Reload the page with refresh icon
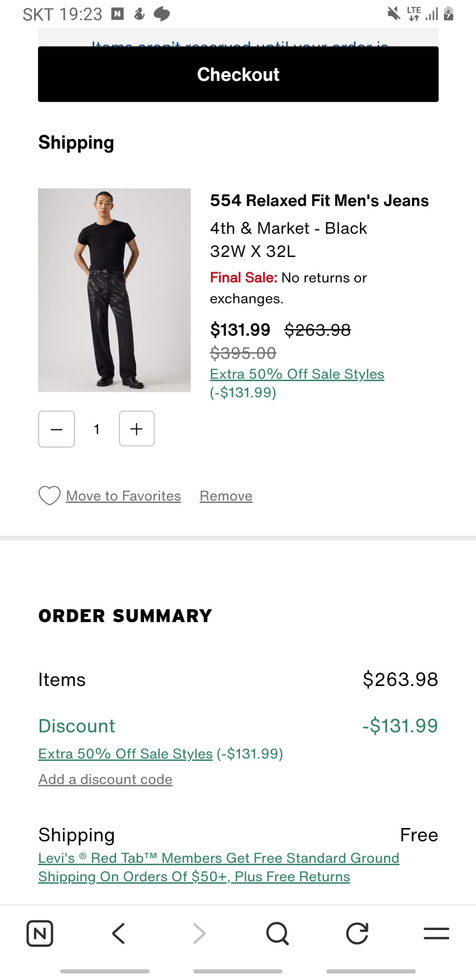The height and width of the screenshot is (980, 476). [x=357, y=933]
